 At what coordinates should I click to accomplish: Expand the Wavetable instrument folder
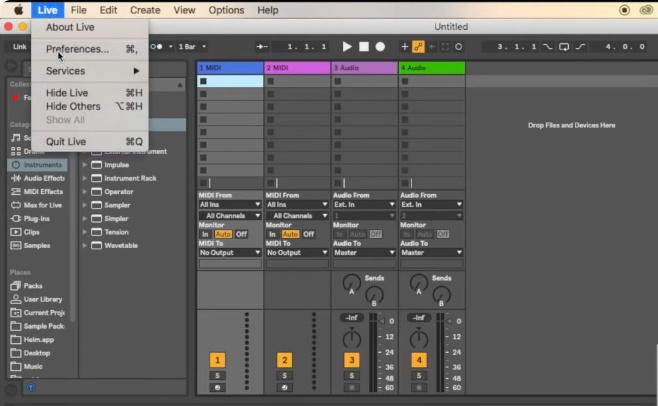tap(84, 246)
